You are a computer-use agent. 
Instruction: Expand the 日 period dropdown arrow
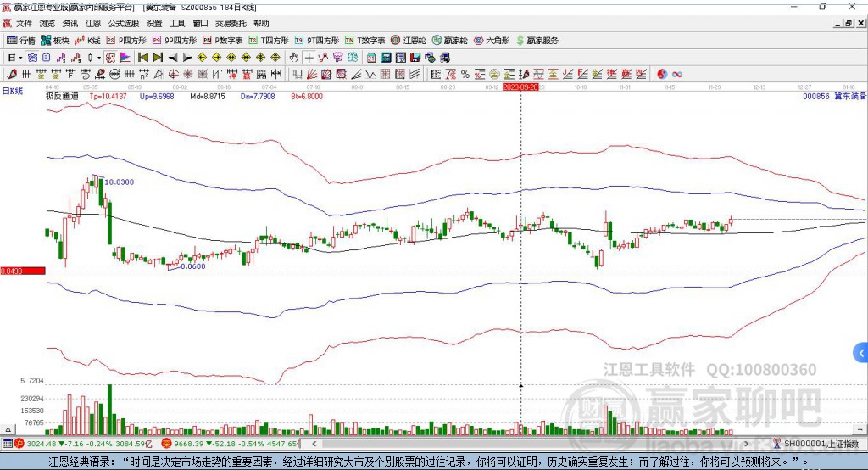tap(20, 57)
